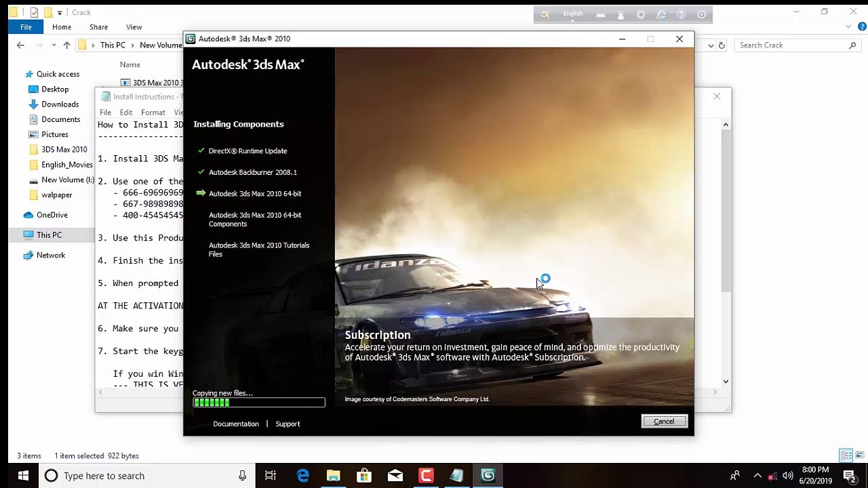Open address bar history dropdown
Image resolution: width=868 pixels, height=488 pixels.
point(711,45)
